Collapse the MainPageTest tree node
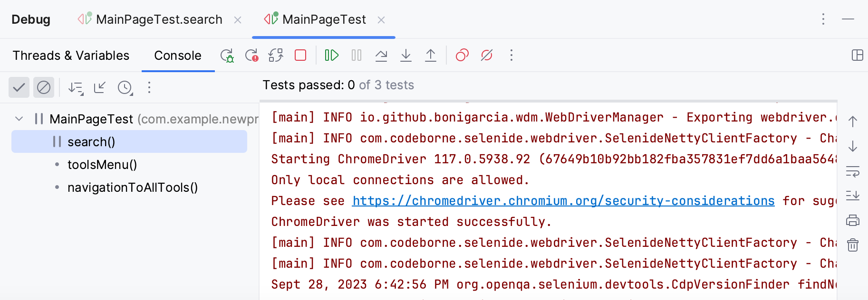Viewport: 868px width, 300px height. [19, 119]
